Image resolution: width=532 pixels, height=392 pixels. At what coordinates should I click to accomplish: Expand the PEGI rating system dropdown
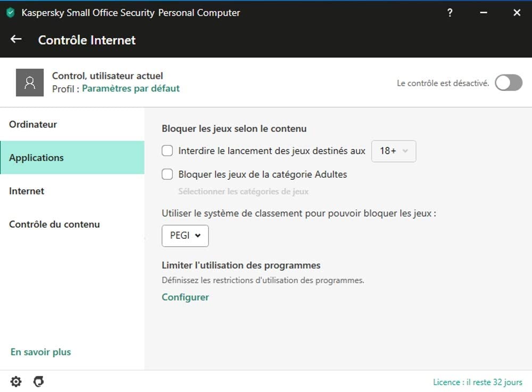point(185,236)
